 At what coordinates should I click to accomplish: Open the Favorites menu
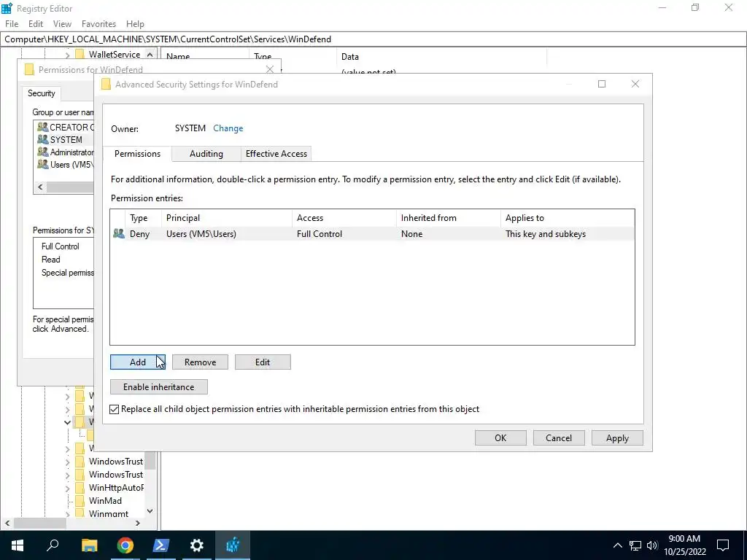98,24
